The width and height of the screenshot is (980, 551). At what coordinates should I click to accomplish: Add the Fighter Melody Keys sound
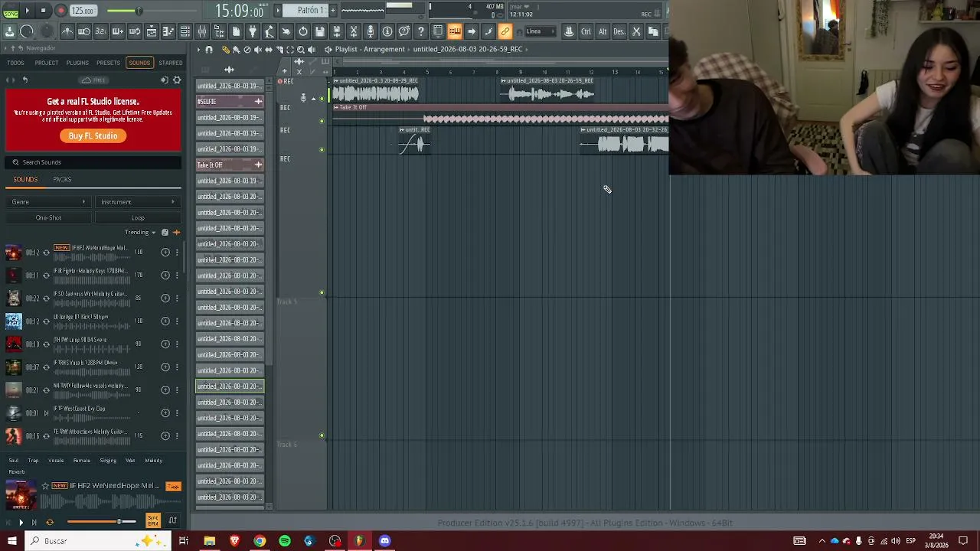(x=165, y=275)
